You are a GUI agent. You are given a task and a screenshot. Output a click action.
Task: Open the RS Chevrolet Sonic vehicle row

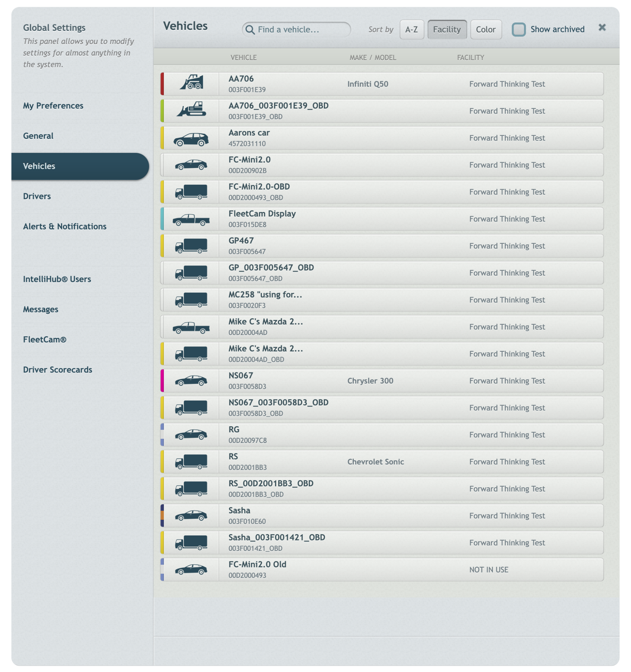pyautogui.click(x=382, y=461)
